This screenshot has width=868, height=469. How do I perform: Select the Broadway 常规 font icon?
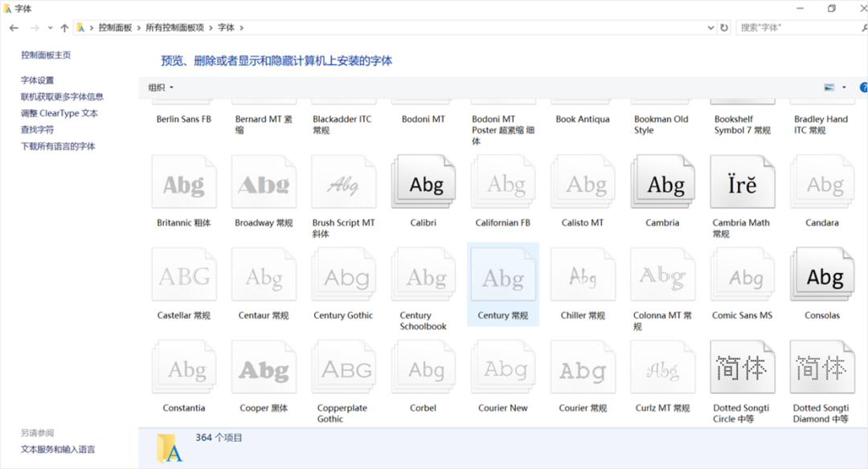pyautogui.click(x=264, y=182)
